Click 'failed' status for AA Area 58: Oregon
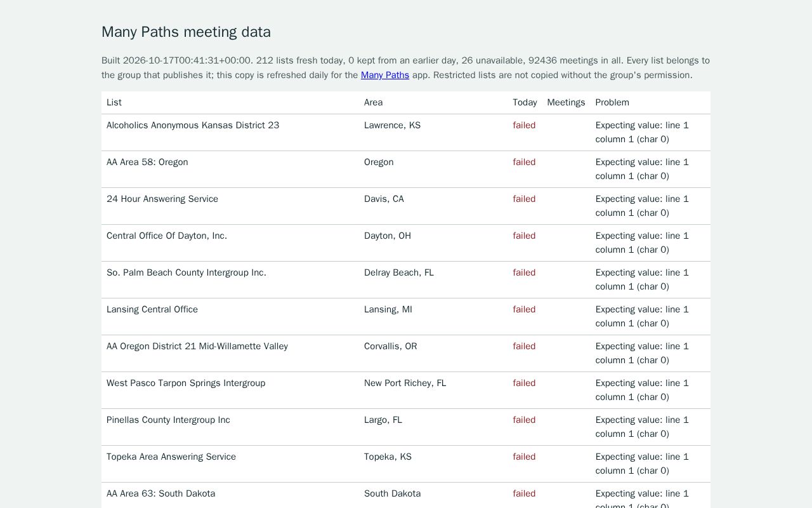The width and height of the screenshot is (812, 508). click(x=524, y=162)
